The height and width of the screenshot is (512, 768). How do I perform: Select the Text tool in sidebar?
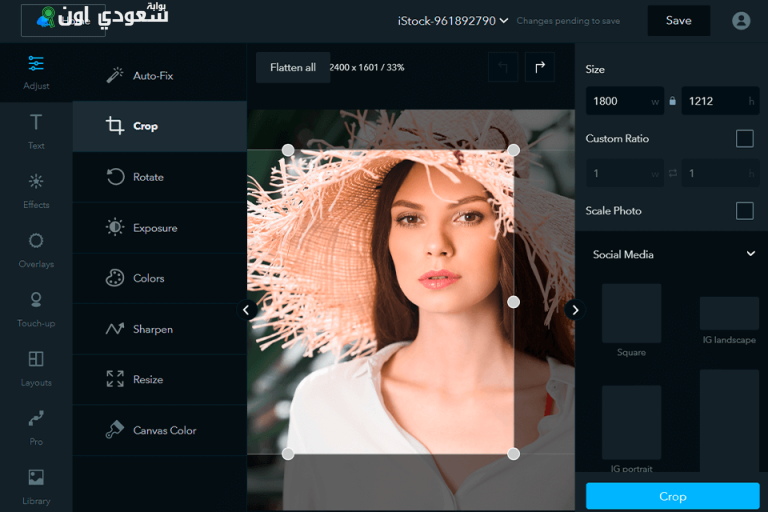tap(36, 123)
